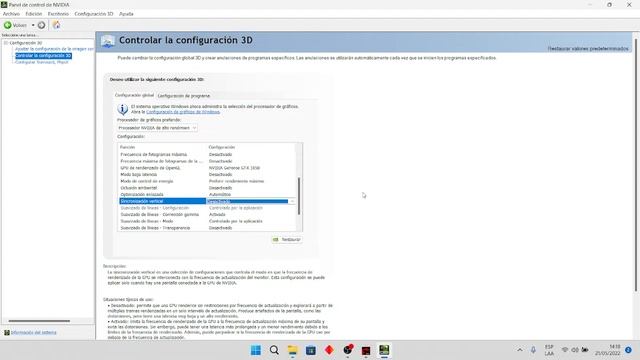Select Modo de control de energía row

pyautogui.click(x=207, y=181)
